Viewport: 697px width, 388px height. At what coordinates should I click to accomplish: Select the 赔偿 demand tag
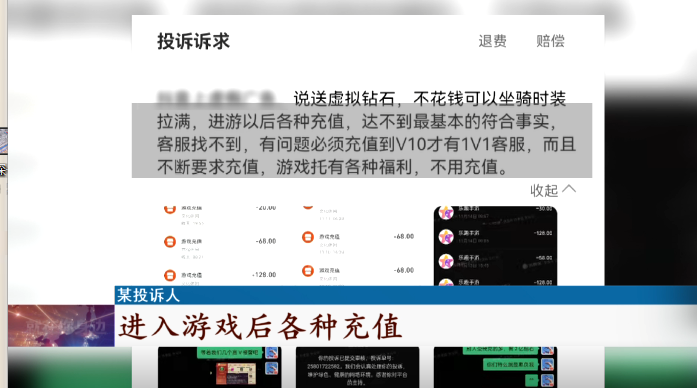550,41
